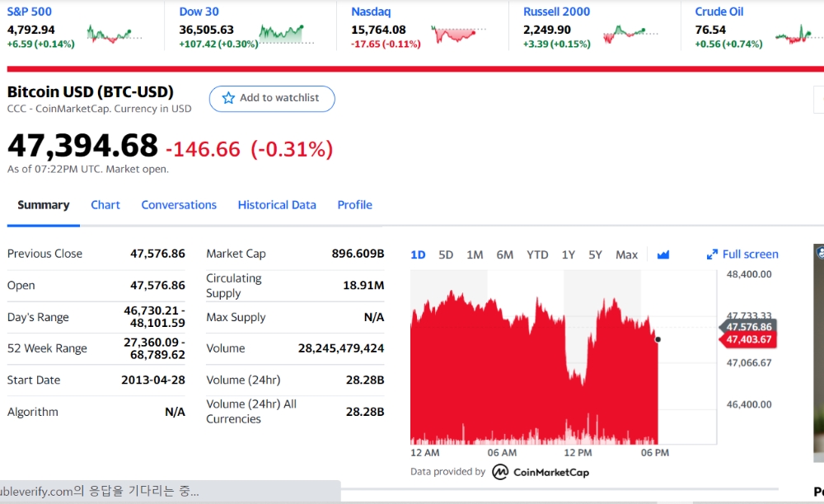
Task: Click the -146.66 (-0.31%) change text
Action: (x=249, y=149)
